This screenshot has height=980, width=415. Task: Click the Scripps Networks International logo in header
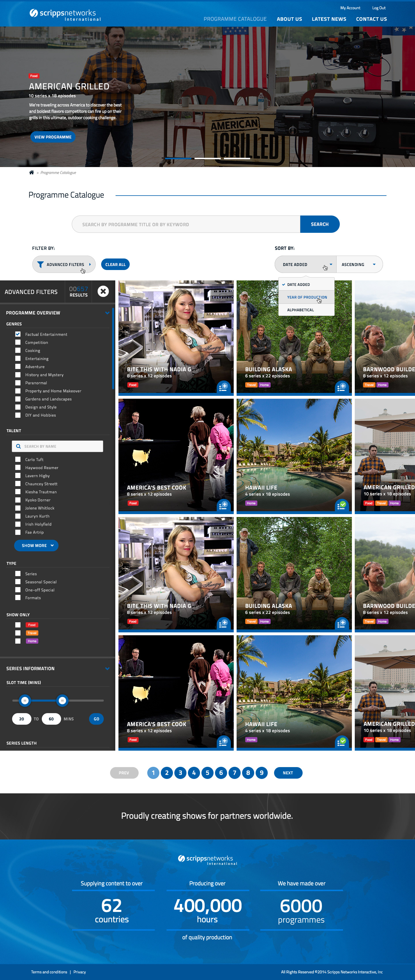click(65, 15)
